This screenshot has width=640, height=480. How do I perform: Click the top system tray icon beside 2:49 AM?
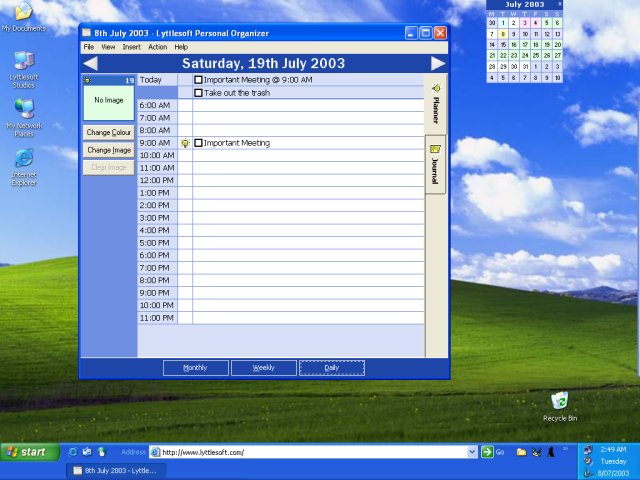tap(588, 449)
